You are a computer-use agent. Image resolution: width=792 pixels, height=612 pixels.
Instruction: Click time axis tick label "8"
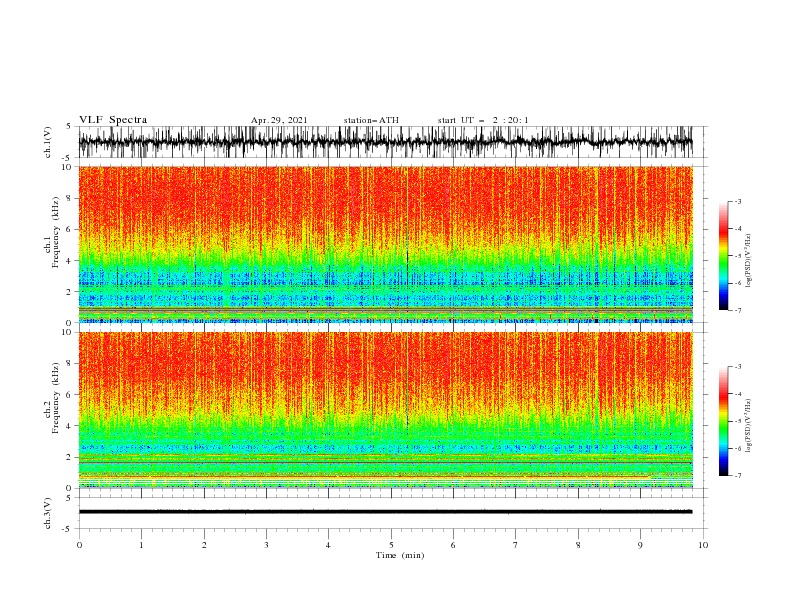tap(578, 545)
